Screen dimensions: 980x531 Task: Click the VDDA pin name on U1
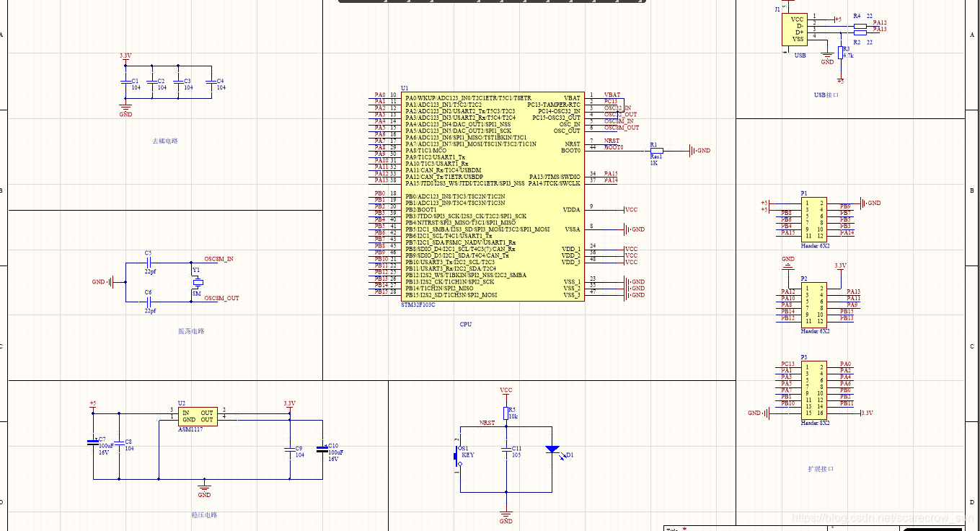tap(571, 210)
